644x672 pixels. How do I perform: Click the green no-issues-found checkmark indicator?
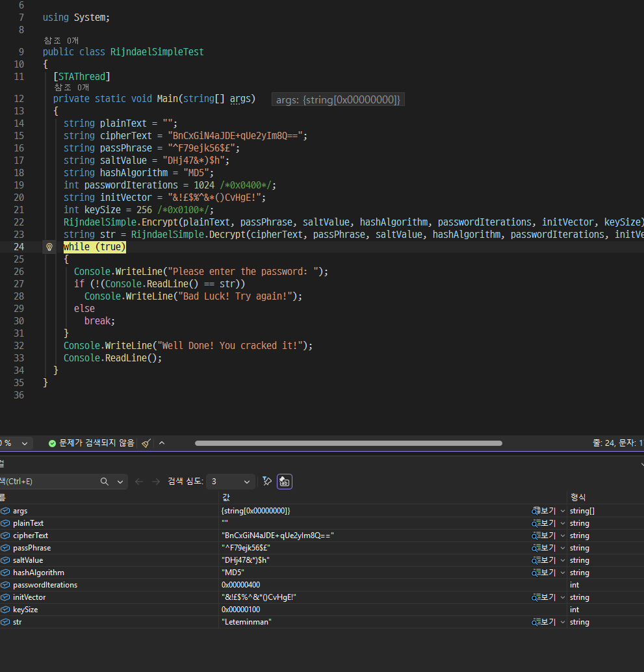click(x=52, y=443)
